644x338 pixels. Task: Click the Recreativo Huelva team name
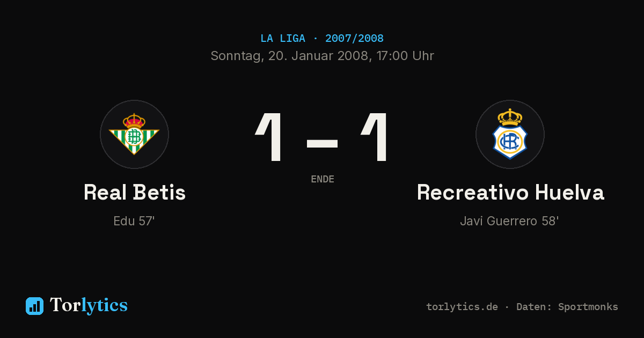tap(510, 192)
